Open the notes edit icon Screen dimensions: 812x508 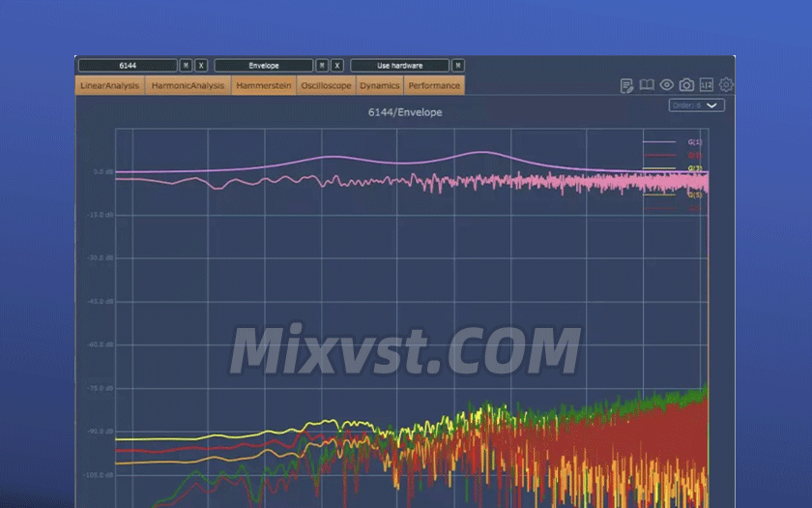point(627,86)
